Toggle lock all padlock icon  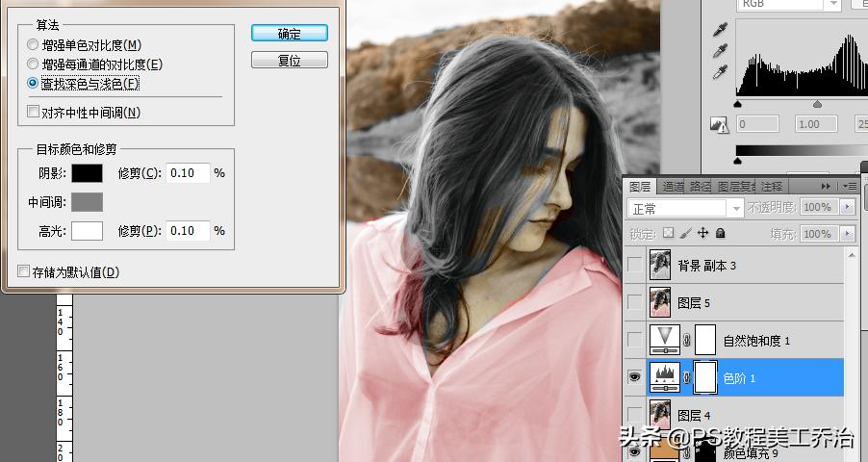[x=720, y=233]
